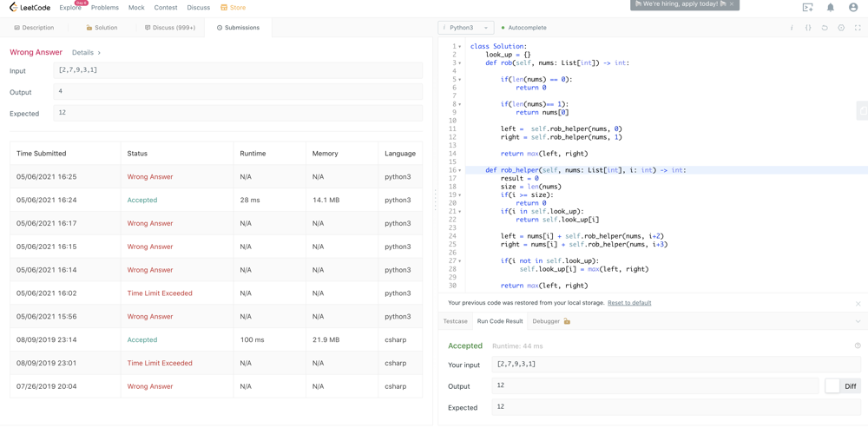
Task: Switch to the Description tab
Action: (35, 28)
